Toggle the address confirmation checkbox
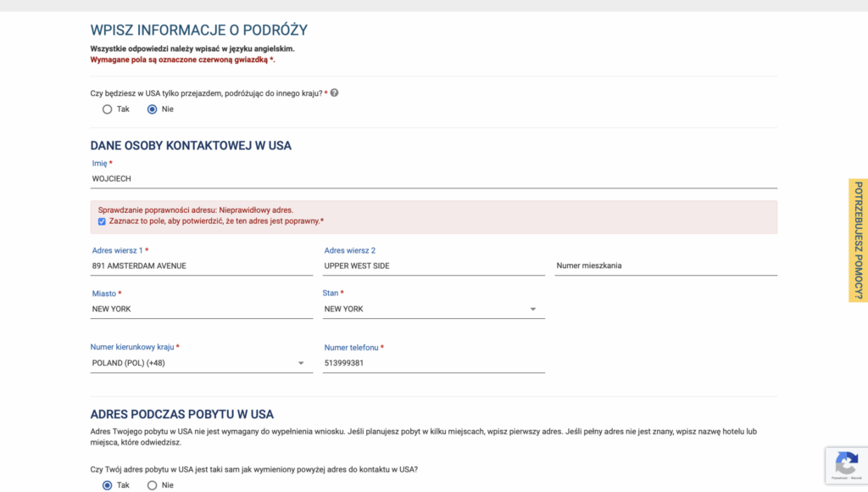The height and width of the screenshot is (492, 868). (102, 221)
